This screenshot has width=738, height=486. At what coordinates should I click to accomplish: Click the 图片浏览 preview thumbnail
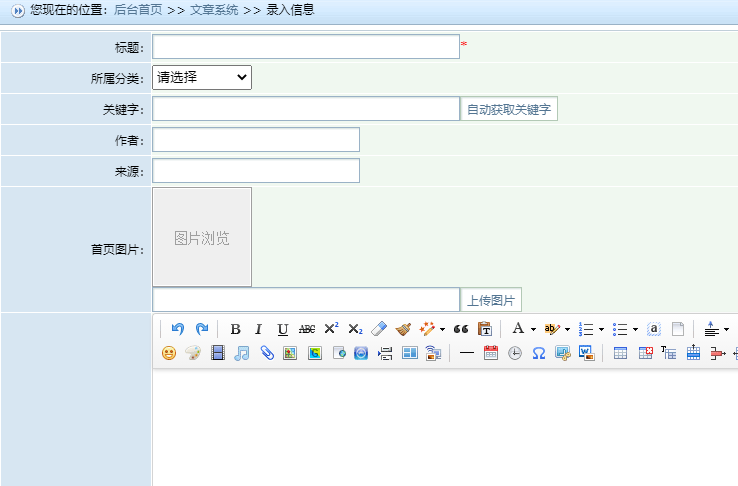[202, 237]
